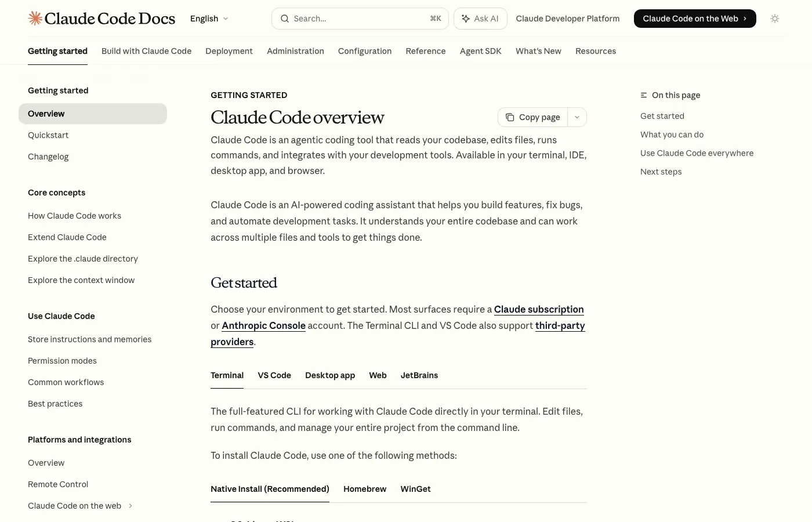This screenshot has width=812, height=522.
Task: Click the "On this page" outline icon
Action: pos(643,95)
